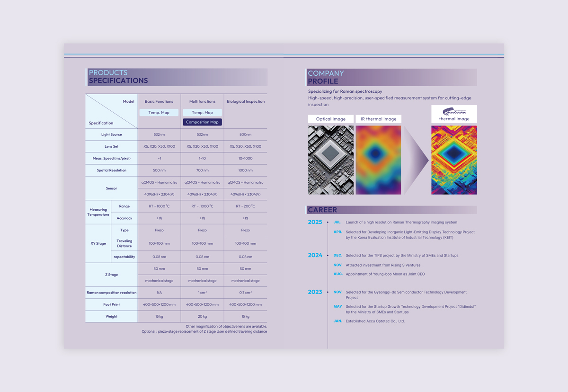Click the Company Profile heading banner

coord(391,77)
